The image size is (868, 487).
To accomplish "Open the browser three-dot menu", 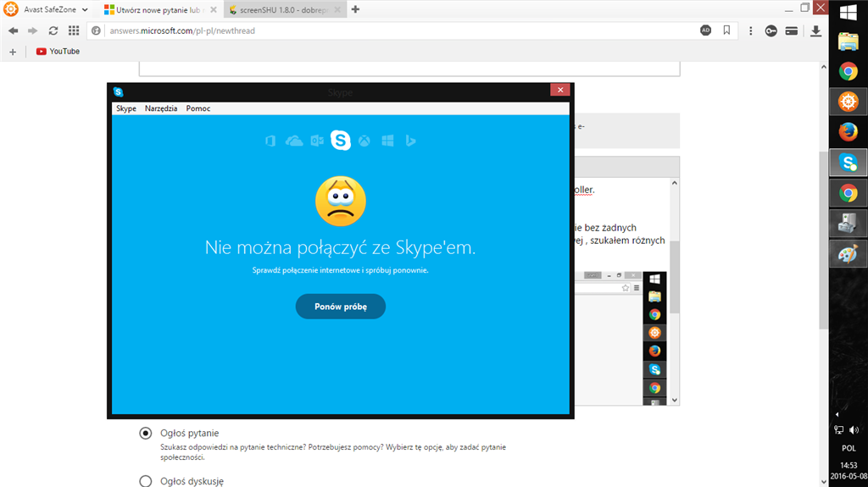I will click(751, 31).
